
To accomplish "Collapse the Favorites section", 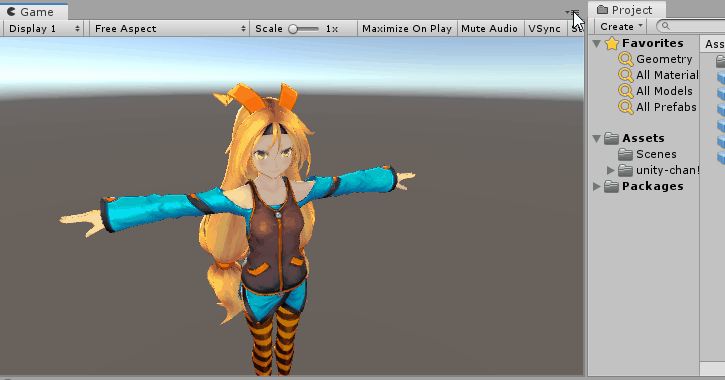I will click(x=596, y=43).
